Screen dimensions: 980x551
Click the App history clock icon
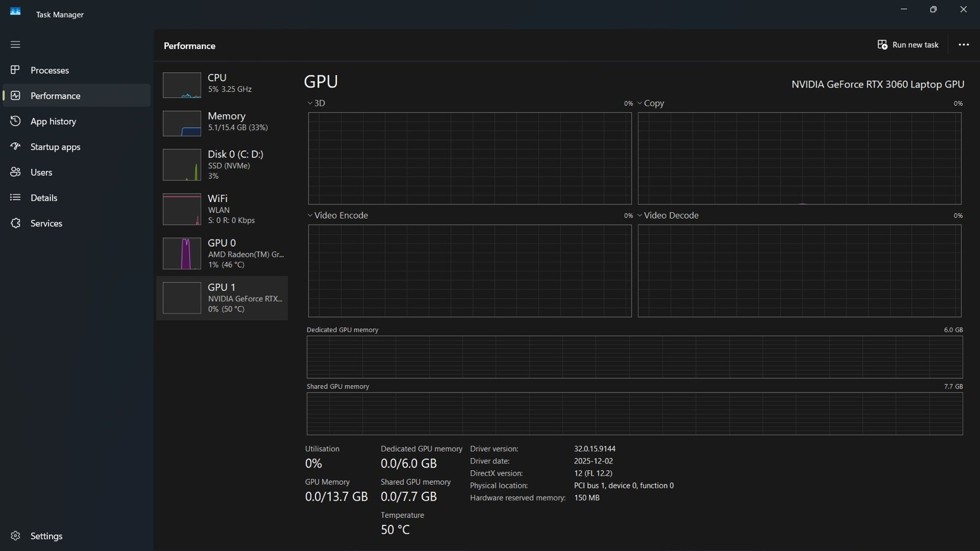click(15, 121)
